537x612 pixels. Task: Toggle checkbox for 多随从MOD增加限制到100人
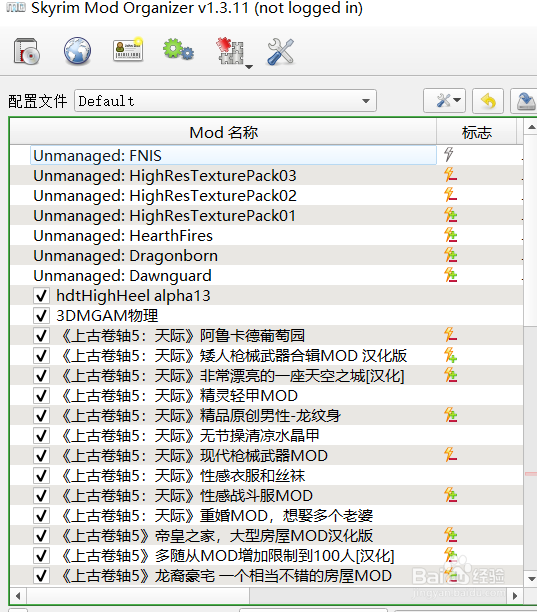[x=41, y=555]
